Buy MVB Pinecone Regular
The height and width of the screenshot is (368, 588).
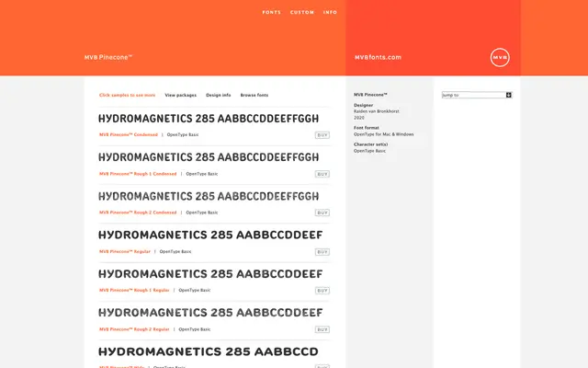(322, 252)
